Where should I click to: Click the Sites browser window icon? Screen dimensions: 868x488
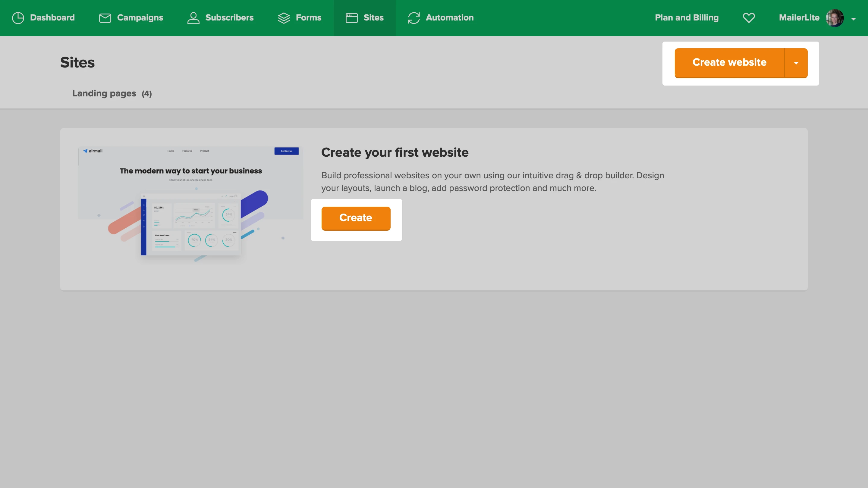[351, 18]
